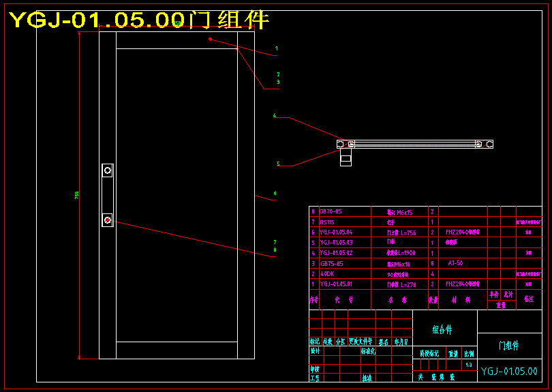Click the cyan drawing number YGJ-01.05.00 in title block
The width and height of the screenshot is (552, 392).
(509, 372)
